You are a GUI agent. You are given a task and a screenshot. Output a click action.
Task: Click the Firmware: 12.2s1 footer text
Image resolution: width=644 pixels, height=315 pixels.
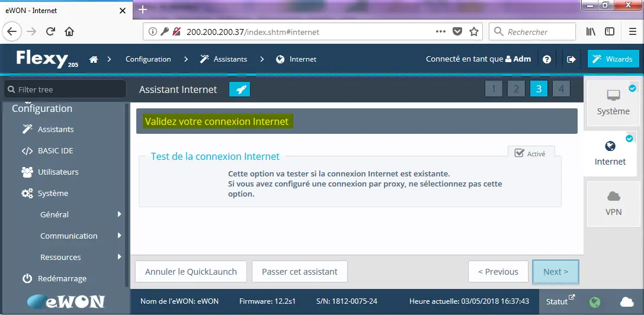[x=267, y=301]
